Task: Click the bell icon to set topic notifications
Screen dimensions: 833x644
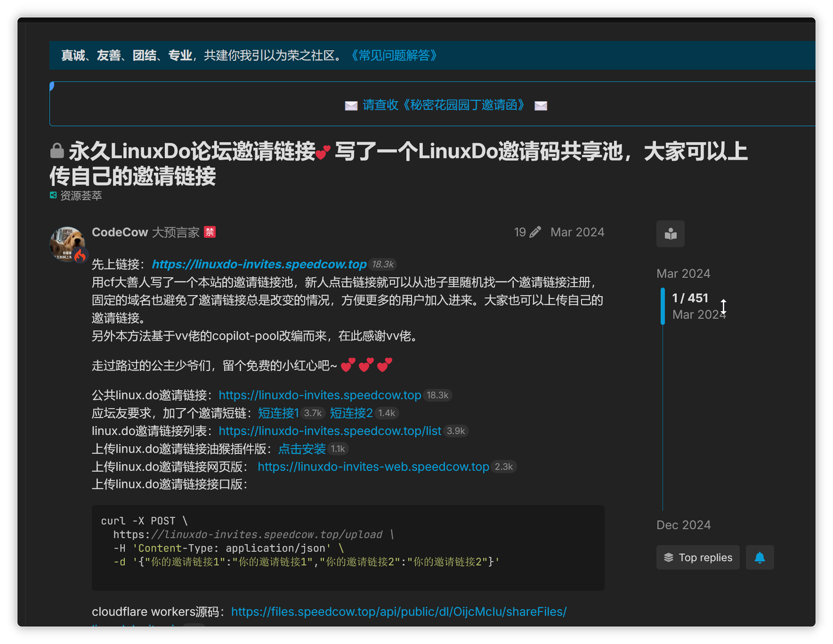Action: tap(760, 557)
